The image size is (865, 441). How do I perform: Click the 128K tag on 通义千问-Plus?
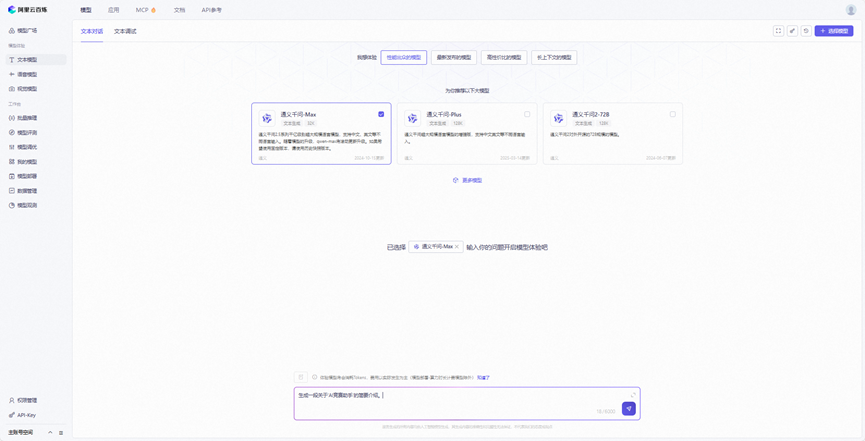457,124
